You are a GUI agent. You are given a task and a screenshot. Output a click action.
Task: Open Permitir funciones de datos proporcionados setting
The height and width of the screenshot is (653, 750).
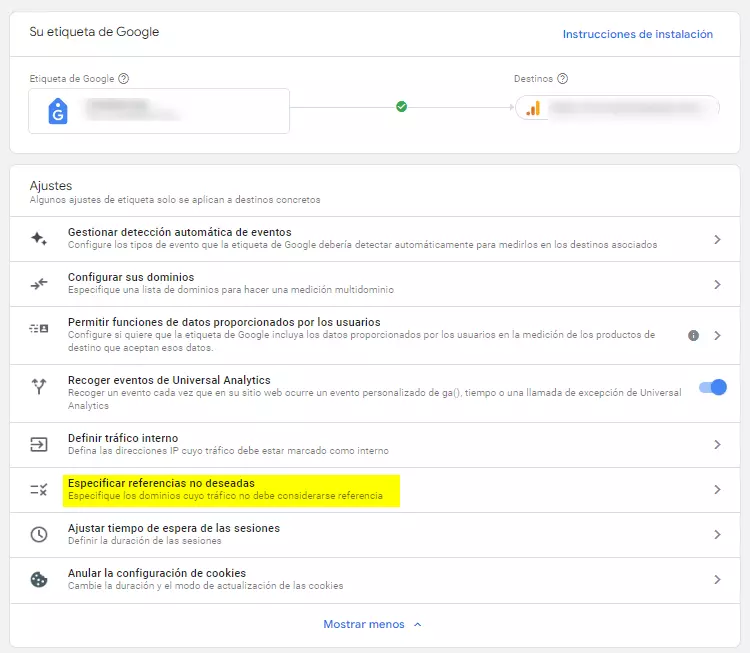click(375, 335)
